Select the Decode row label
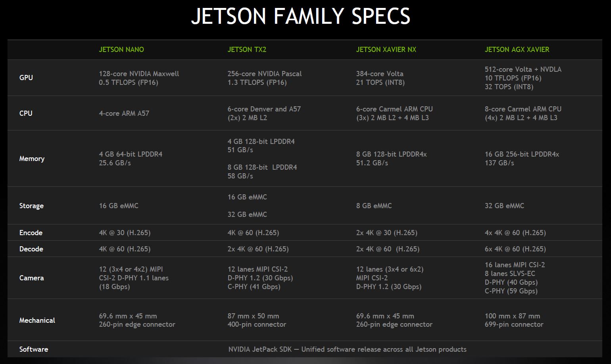Screen dimensions: 611x364 coord(31,249)
